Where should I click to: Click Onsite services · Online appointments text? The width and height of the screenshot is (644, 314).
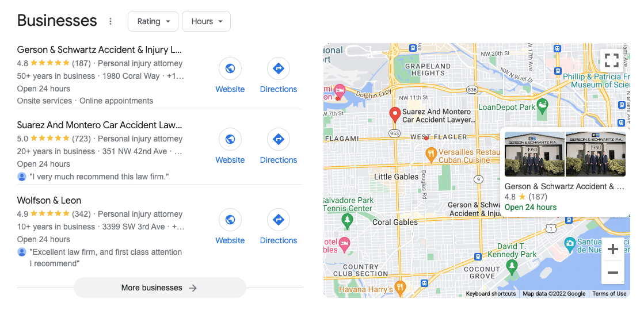[85, 101]
